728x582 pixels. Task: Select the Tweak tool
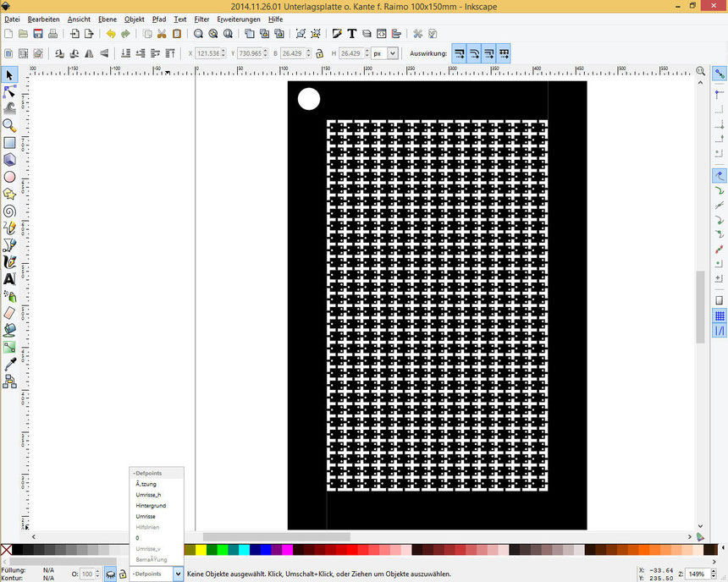pos(9,108)
